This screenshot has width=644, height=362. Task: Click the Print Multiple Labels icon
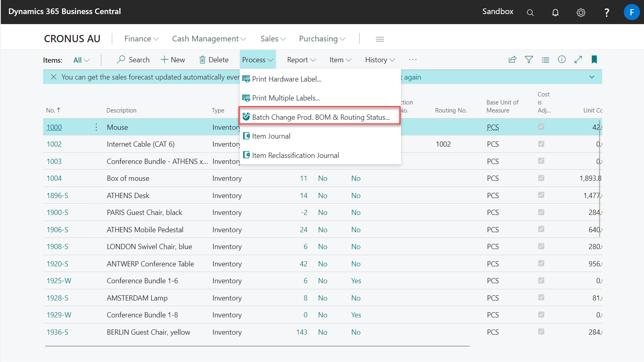pyautogui.click(x=246, y=98)
